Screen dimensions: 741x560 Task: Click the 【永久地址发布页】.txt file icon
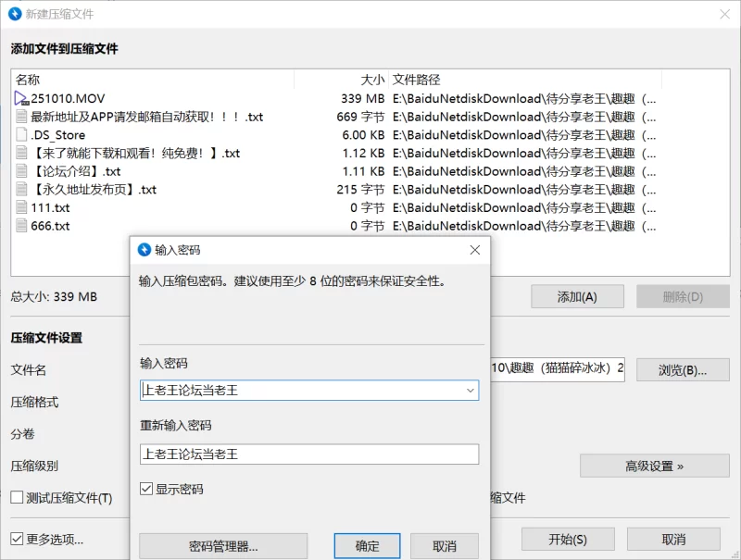point(22,190)
